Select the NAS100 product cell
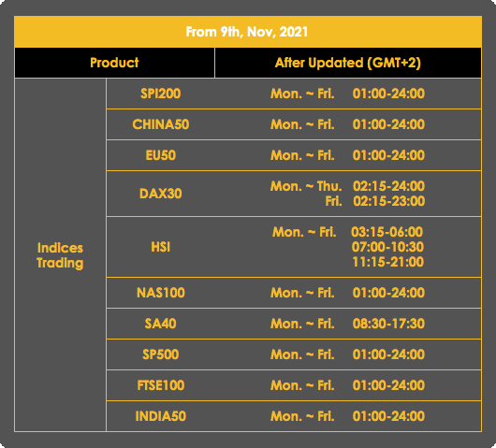The image size is (496, 448). click(x=161, y=293)
